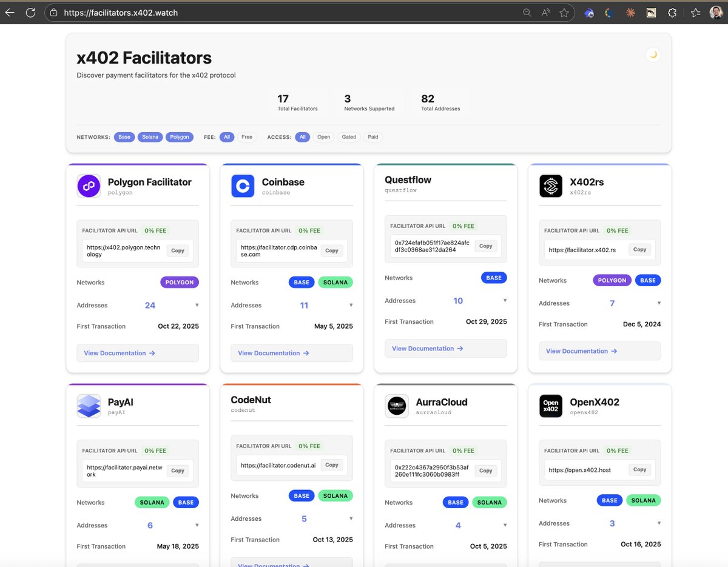Open X402rs View Documentation link
Image resolution: width=728 pixels, height=567 pixels.
(x=600, y=351)
